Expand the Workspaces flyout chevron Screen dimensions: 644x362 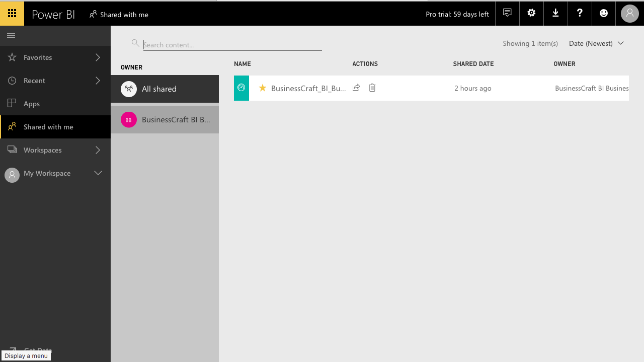tap(98, 150)
